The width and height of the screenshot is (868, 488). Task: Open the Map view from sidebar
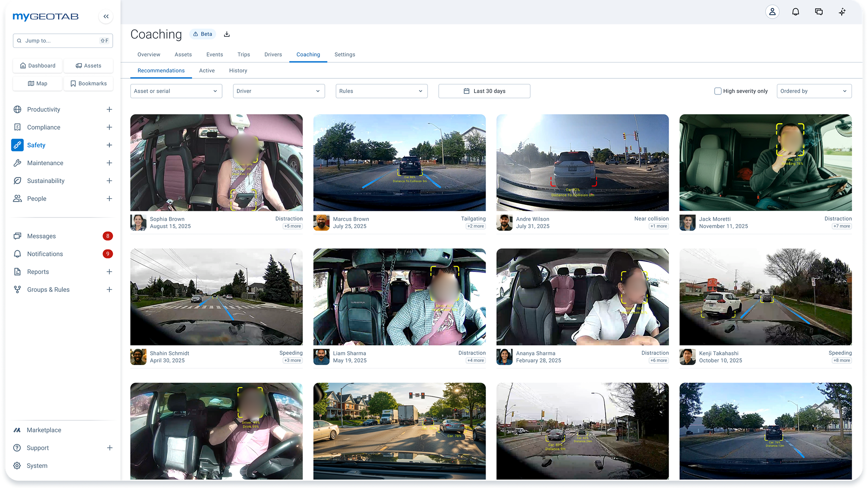tap(37, 83)
